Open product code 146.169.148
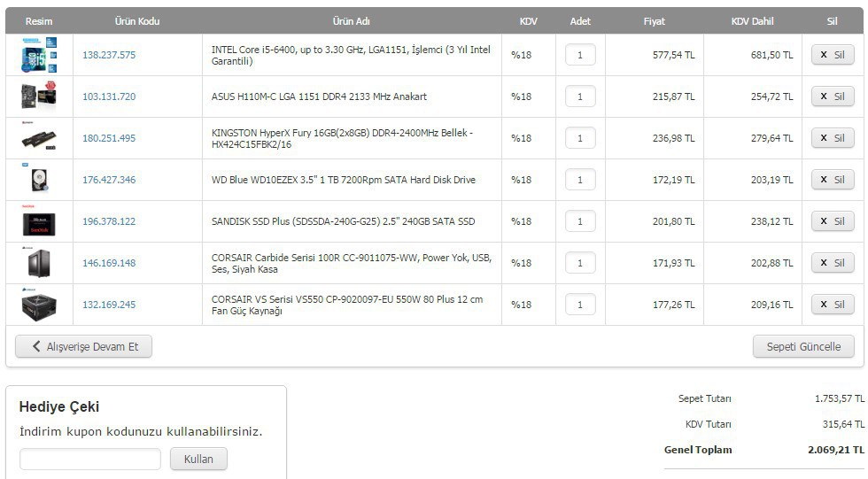 pos(109,263)
